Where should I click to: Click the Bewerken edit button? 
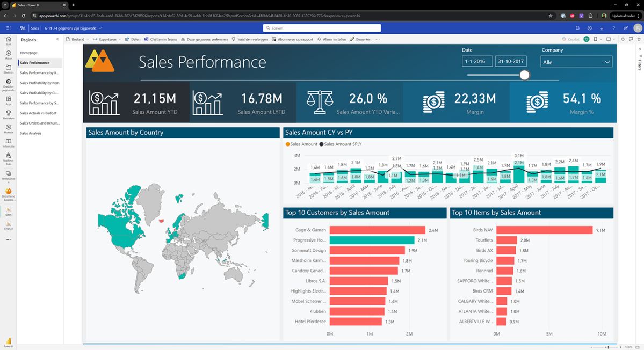pos(360,39)
